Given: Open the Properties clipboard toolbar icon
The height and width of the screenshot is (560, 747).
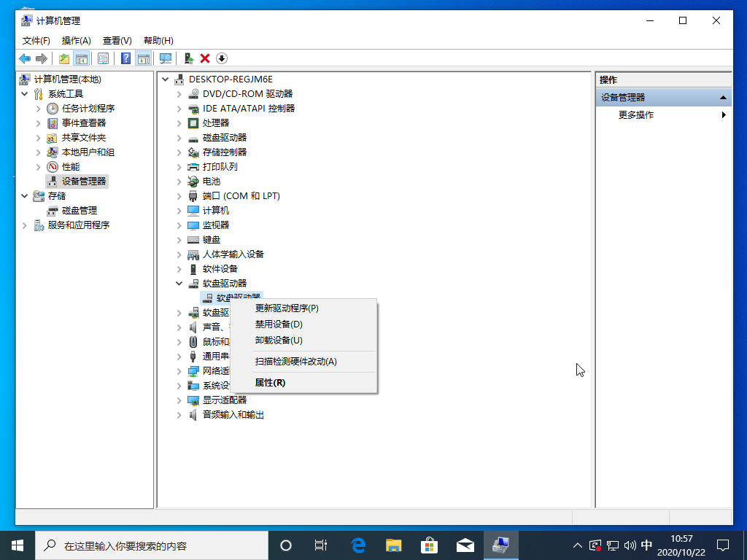Looking at the screenshot, I should pyautogui.click(x=103, y=58).
